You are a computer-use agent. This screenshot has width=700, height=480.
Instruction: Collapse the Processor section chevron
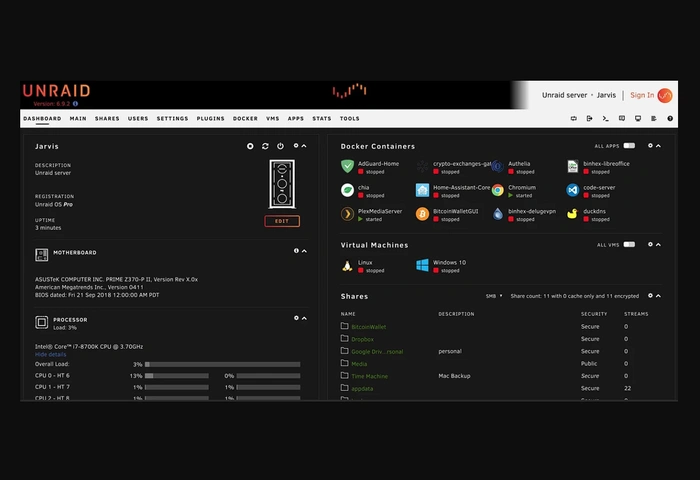(304, 318)
